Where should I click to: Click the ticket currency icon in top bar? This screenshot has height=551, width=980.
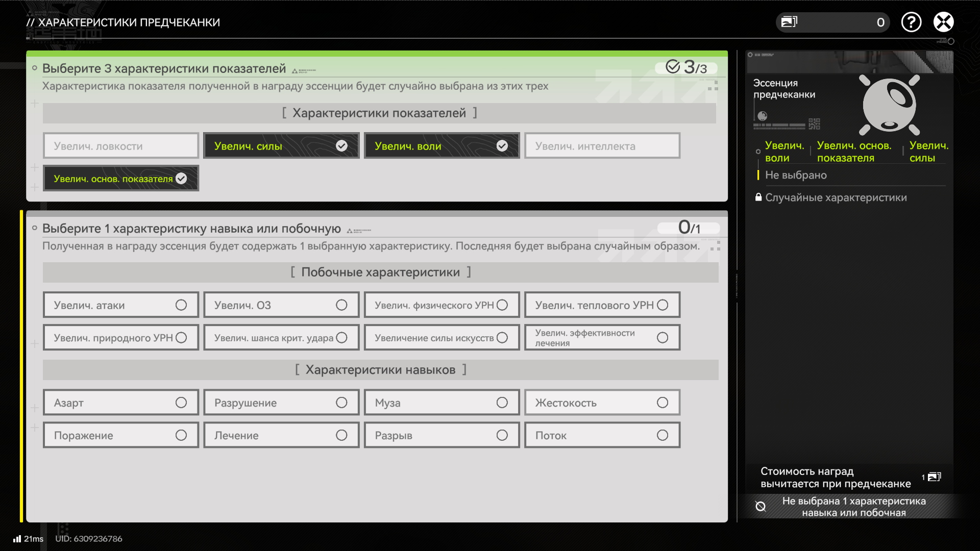789,22
